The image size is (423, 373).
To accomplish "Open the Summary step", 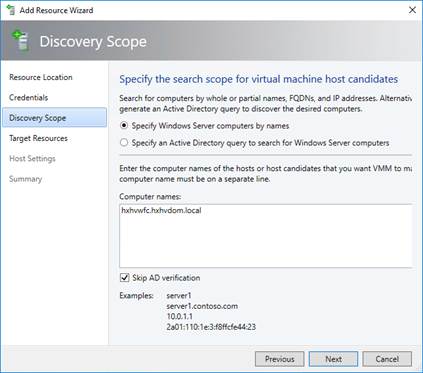I will coord(26,179).
